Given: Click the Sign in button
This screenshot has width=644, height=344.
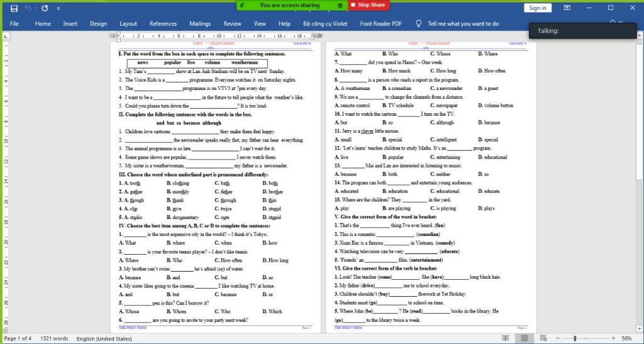Looking at the screenshot, I should pyautogui.click(x=537, y=8).
